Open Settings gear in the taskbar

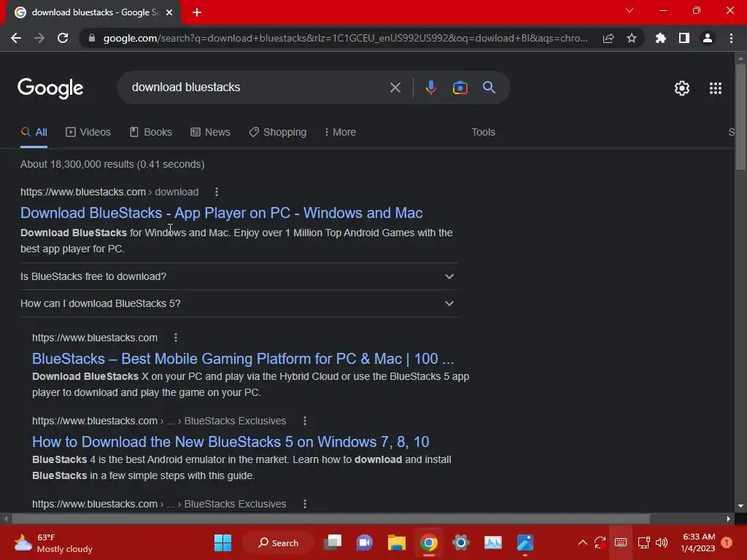coord(461,542)
